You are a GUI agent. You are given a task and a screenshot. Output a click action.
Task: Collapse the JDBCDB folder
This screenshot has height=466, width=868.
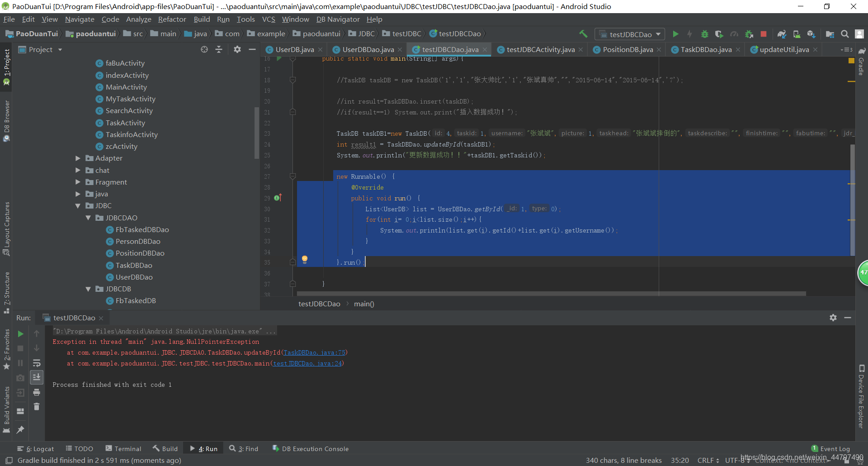pyautogui.click(x=88, y=289)
